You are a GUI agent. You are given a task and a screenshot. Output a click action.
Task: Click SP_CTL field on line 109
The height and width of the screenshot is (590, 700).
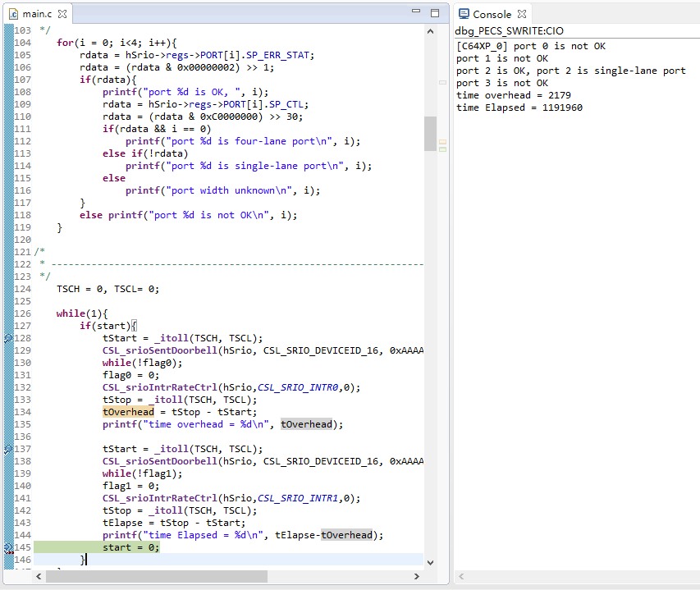[286, 104]
